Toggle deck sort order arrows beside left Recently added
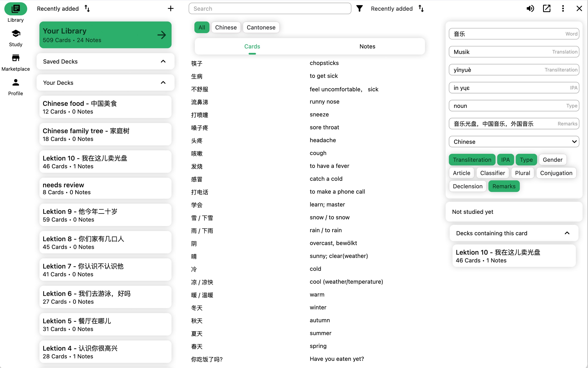Screen dimensions: 588x368 (87, 9)
